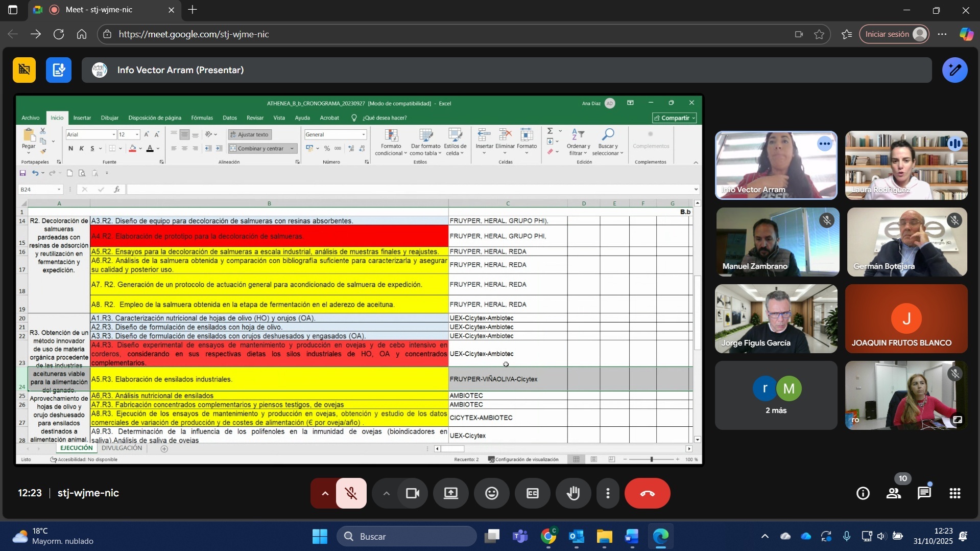The width and height of the screenshot is (980, 551).
Task: Click the browser address bar URL
Action: tap(194, 34)
